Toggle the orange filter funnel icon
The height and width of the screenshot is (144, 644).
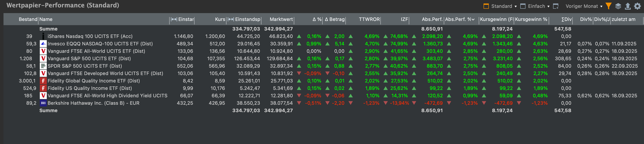[609, 6]
